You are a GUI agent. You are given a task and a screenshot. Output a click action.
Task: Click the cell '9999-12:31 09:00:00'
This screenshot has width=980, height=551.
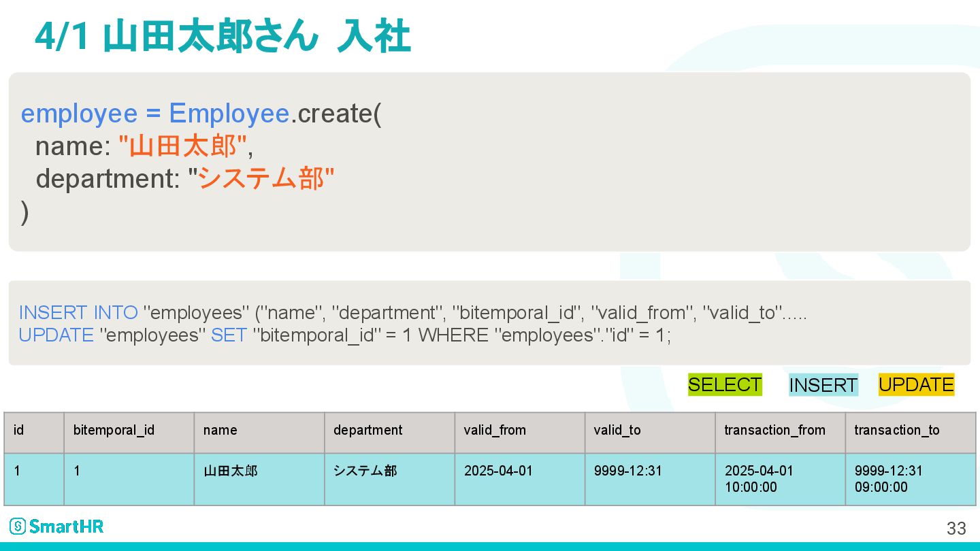tap(911, 480)
